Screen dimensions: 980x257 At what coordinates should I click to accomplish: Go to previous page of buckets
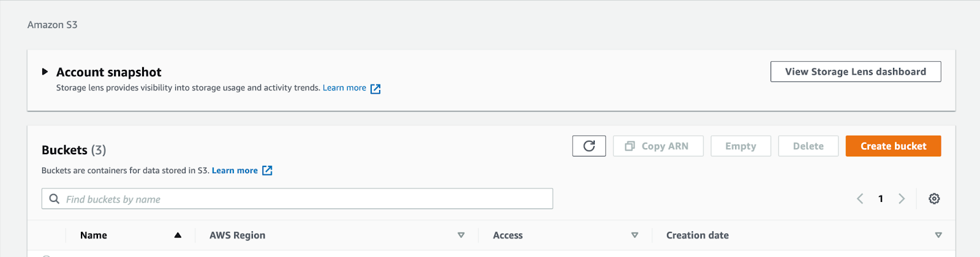tap(860, 199)
